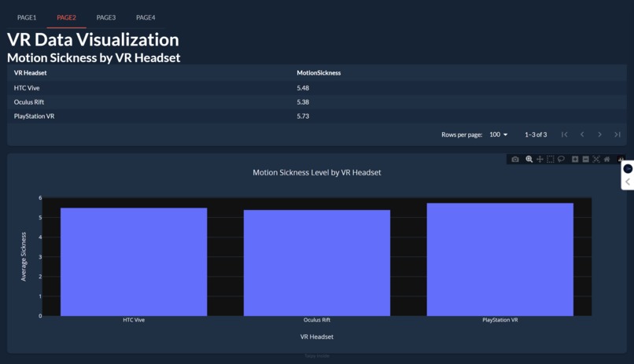Click the VR Headset x-axis title

point(317,336)
